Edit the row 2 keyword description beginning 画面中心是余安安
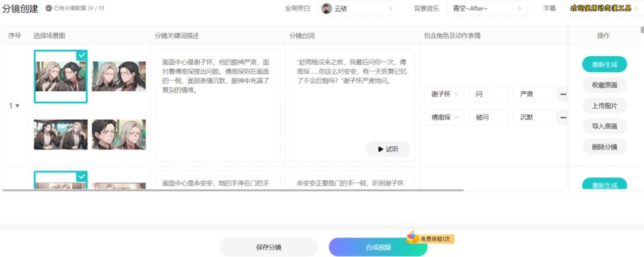 point(217,180)
